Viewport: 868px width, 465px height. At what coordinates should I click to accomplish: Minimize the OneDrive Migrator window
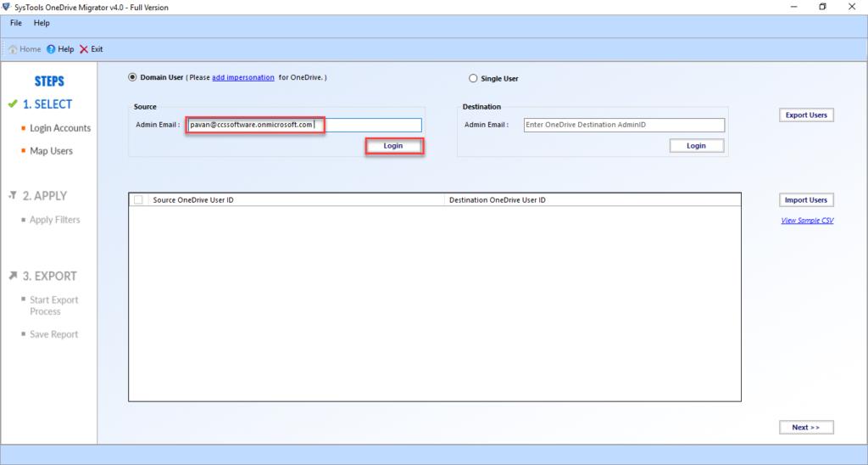tap(794, 7)
